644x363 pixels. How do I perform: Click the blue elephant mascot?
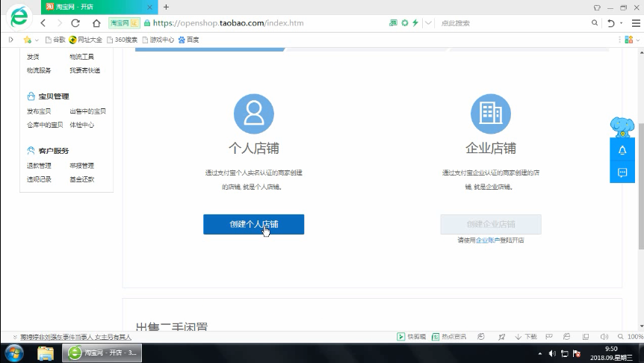coord(622,127)
